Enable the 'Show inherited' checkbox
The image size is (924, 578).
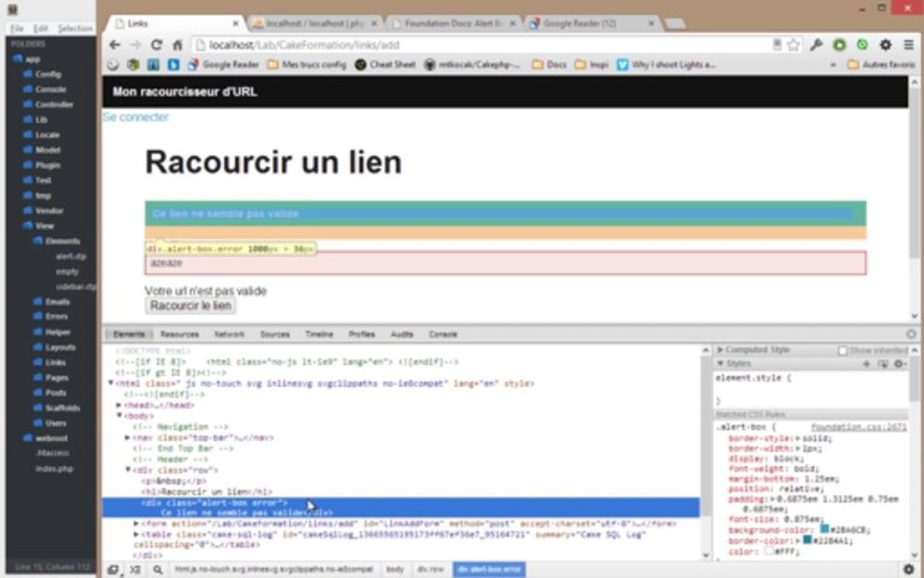[843, 351]
